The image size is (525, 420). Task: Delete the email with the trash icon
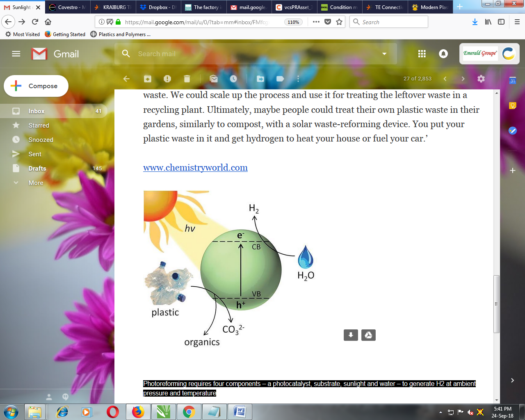(187, 79)
